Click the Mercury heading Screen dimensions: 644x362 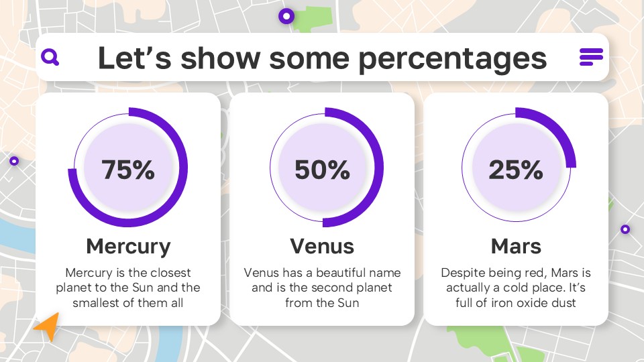click(128, 246)
